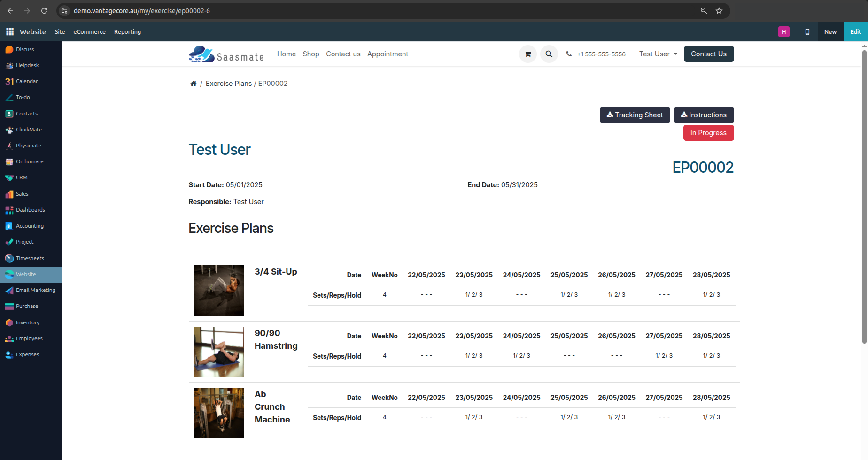868x460 pixels.
Task: Open the apps grid menu icon
Action: [x=9, y=32]
